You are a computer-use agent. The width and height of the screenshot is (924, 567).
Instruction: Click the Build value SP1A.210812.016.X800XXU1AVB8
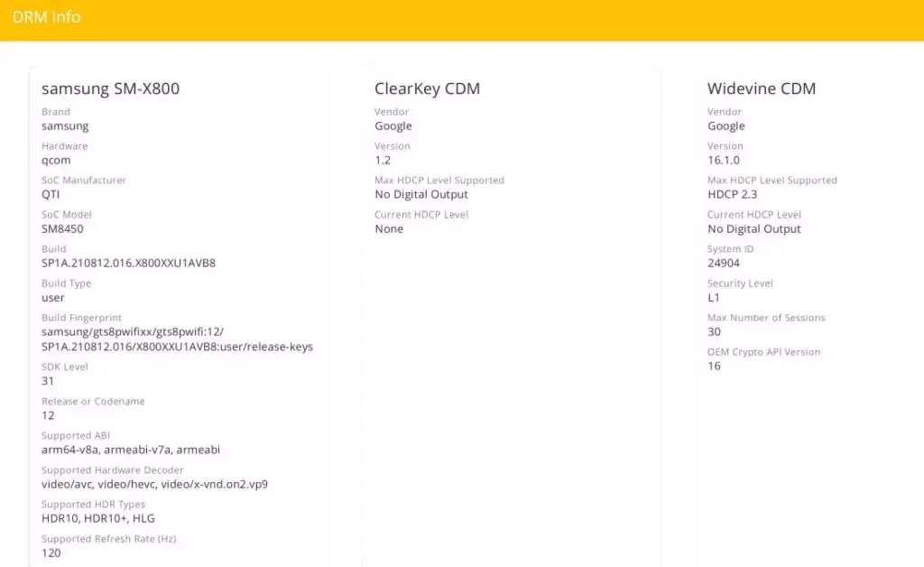(128, 263)
